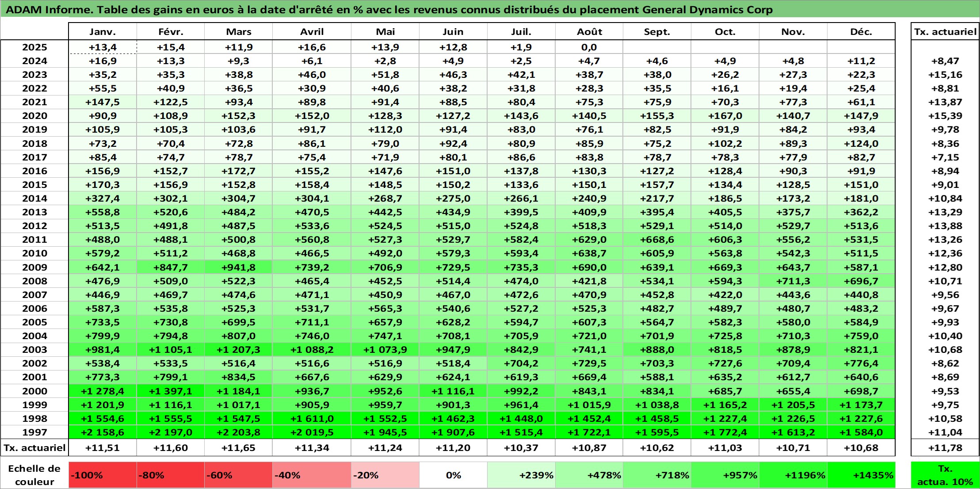980x489 pixels.
Task: Select the '+711,3' cell in row 2008
Action: click(x=793, y=281)
